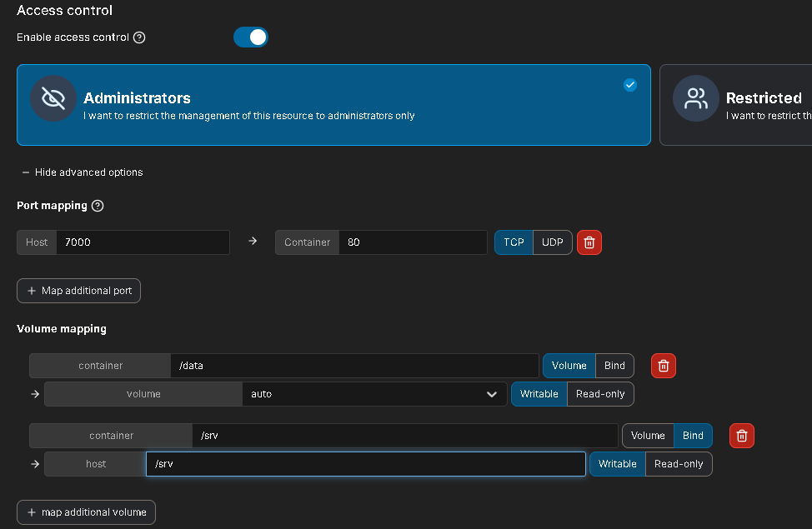Click the checkmark on the Administrators card
812x529 pixels.
(x=629, y=84)
